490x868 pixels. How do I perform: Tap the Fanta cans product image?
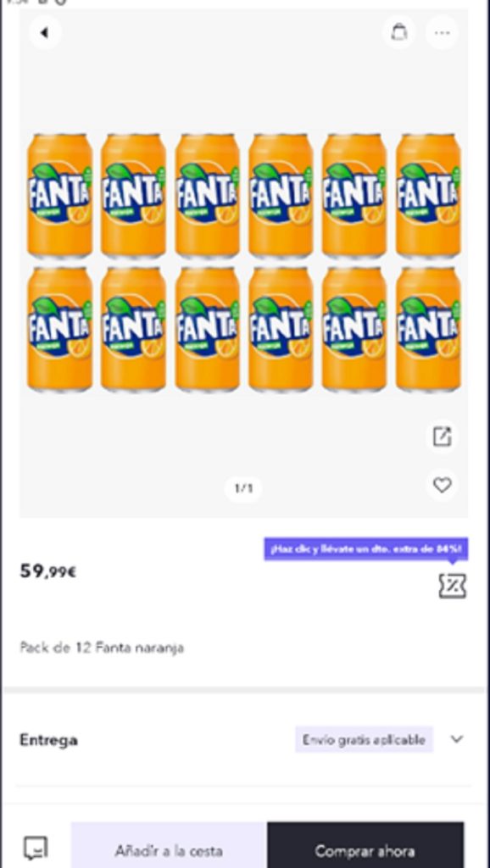(x=243, y=263)
